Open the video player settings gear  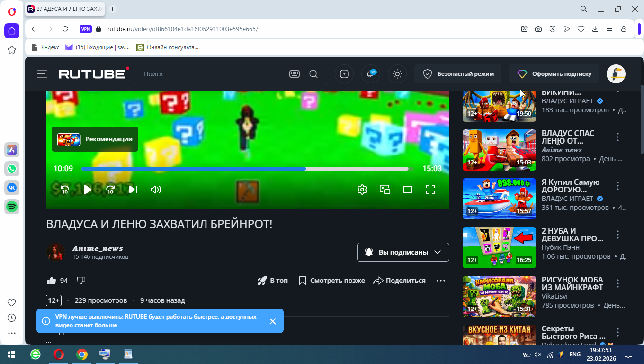[362, 190]
